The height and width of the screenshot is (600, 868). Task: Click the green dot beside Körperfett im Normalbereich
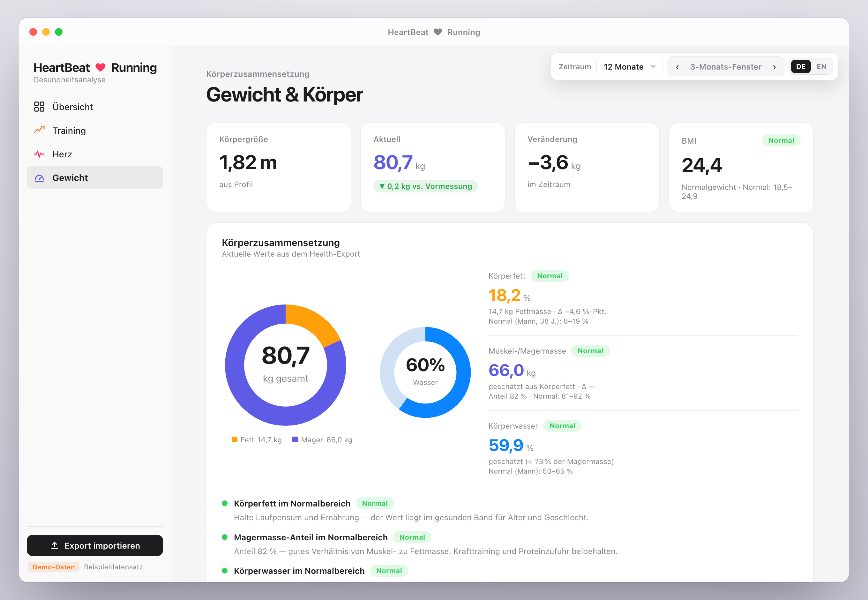tap(225, 503)
